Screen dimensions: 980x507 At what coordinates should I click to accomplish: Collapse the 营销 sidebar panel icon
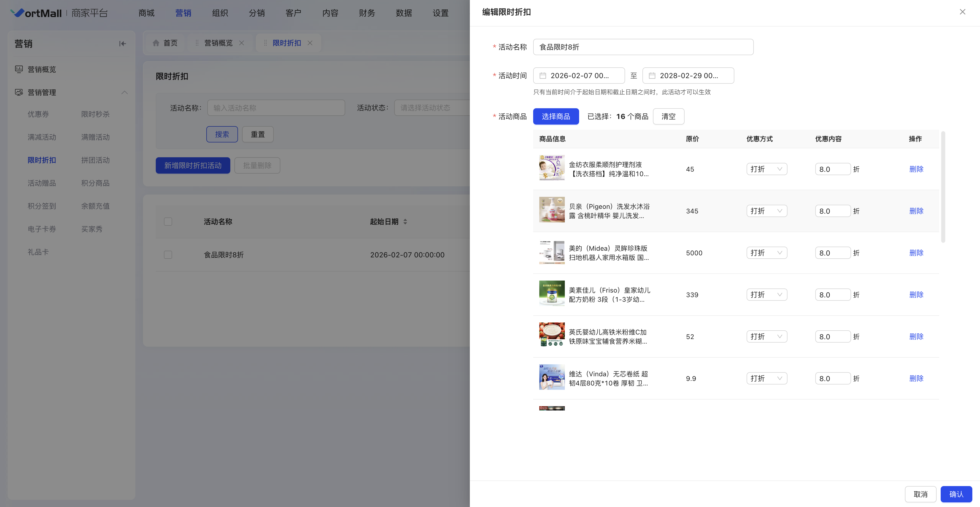tap(123, 44)
